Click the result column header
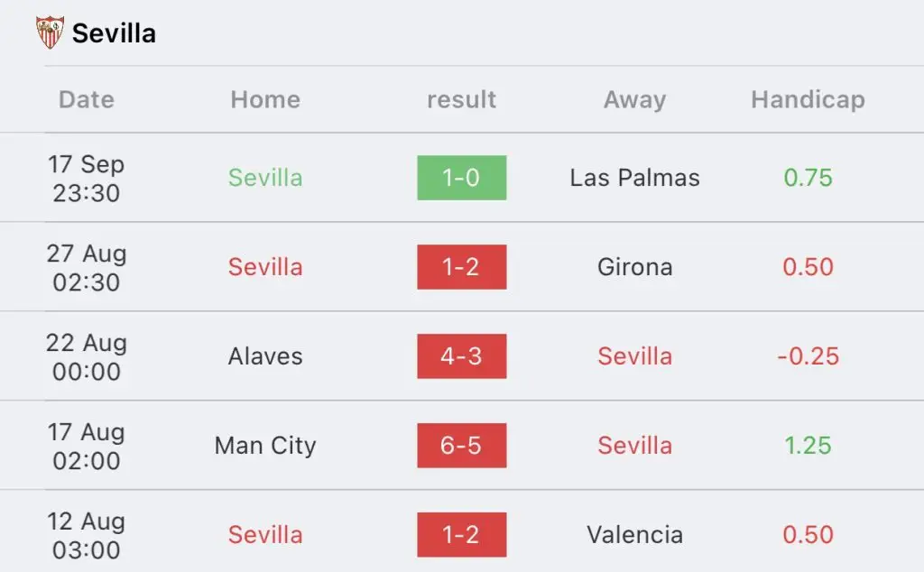The image size is (924, 572). (x=461, y=99)
